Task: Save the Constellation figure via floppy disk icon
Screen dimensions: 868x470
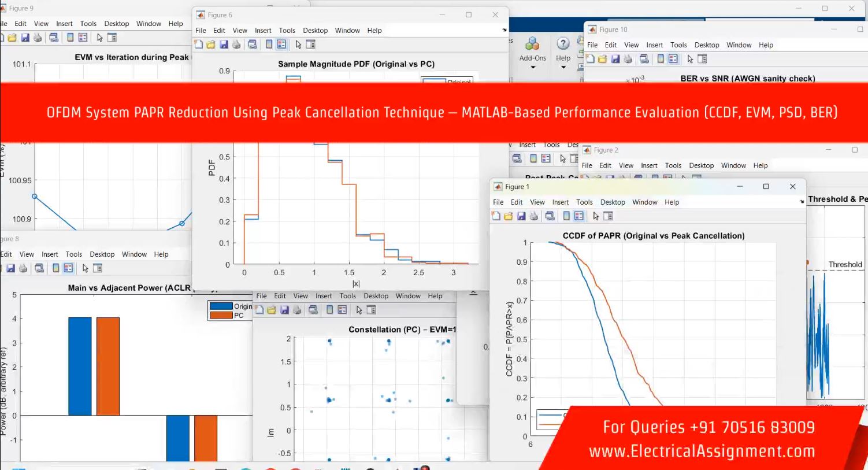Action: (284, 310)
